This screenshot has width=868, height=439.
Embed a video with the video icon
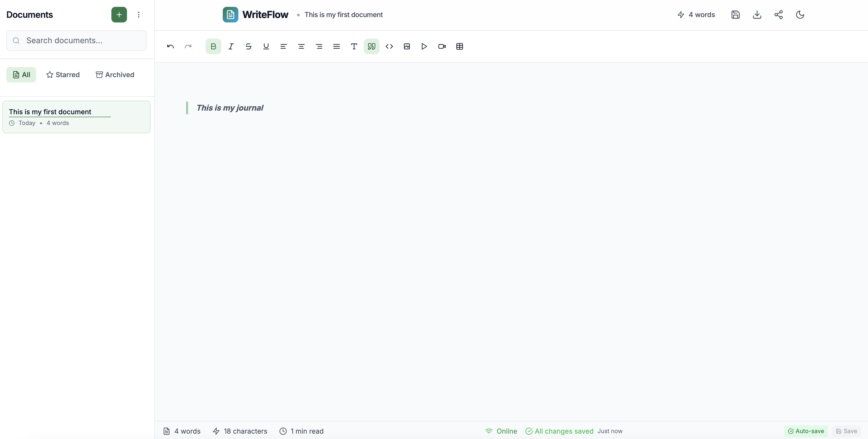coord(442,46)
